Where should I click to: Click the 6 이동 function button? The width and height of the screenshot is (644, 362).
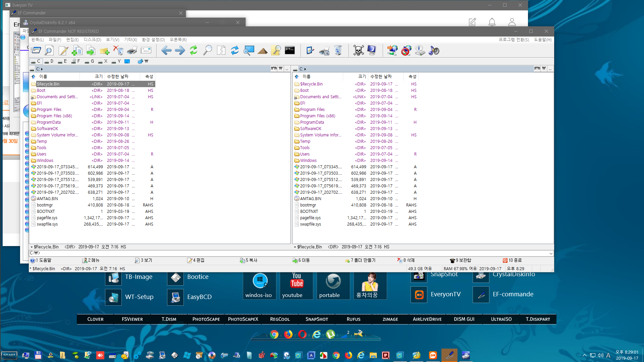[301, 260]
